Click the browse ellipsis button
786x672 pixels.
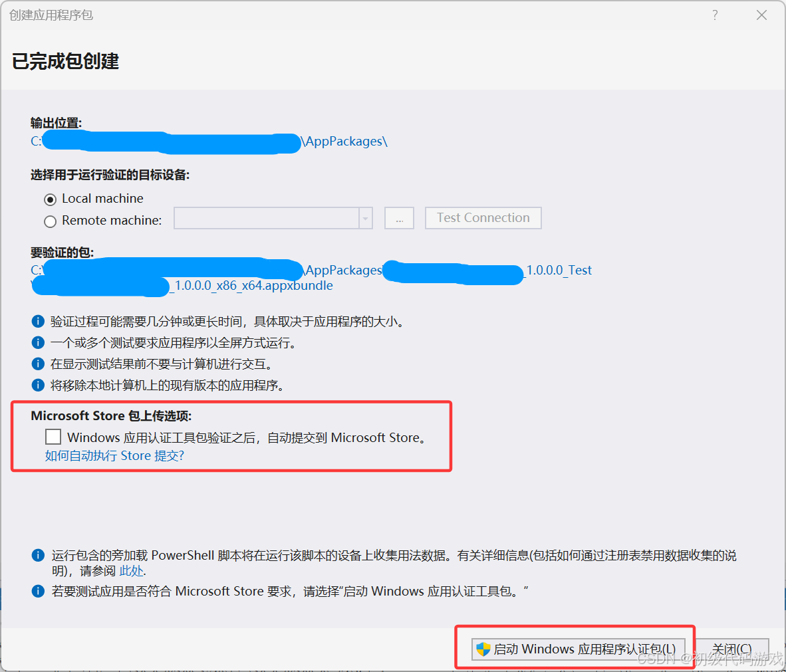(x=399, y=219)
